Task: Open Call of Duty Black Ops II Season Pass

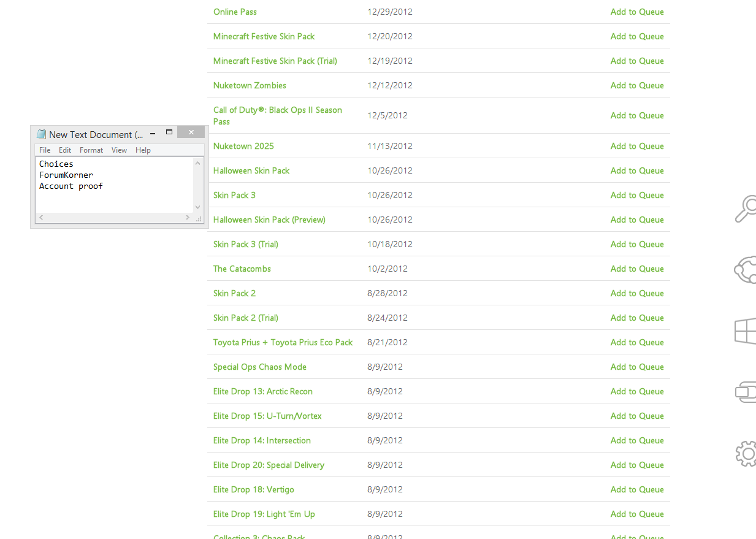Action: click(278, 115)
